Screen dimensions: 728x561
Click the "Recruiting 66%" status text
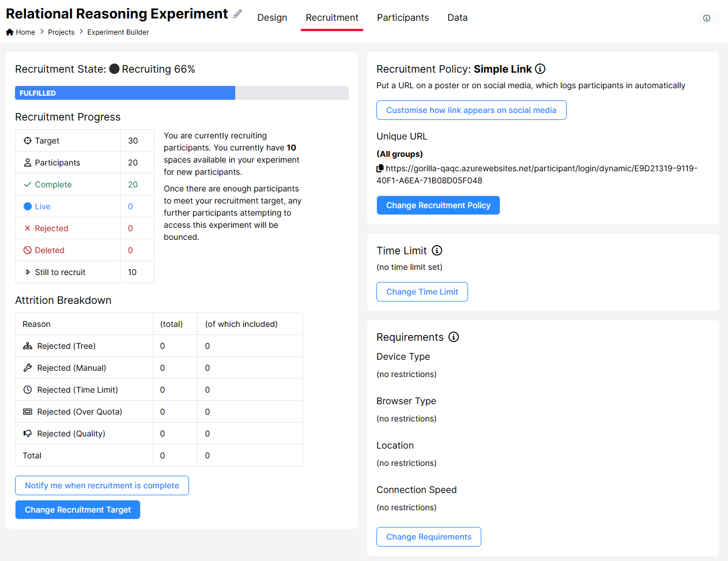[x=159, y=69]
